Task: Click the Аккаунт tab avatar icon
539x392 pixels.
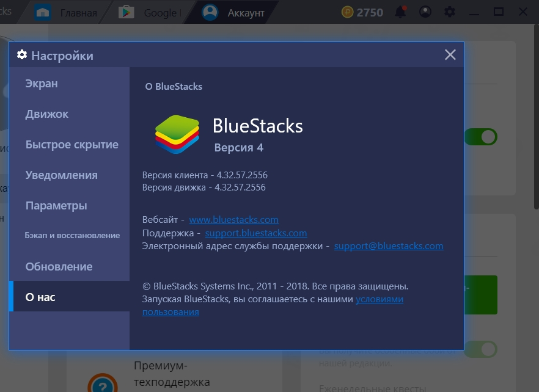Action: click(x=210, y=12)
